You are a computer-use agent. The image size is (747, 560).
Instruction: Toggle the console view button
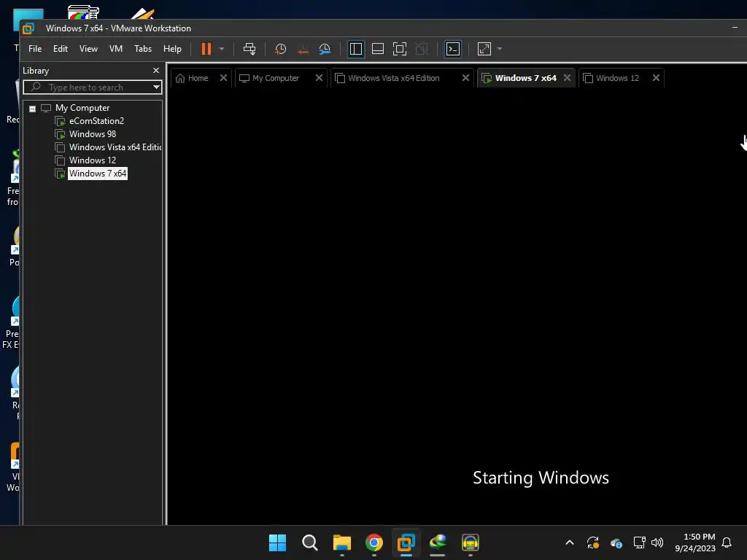(x=452, y=49)
